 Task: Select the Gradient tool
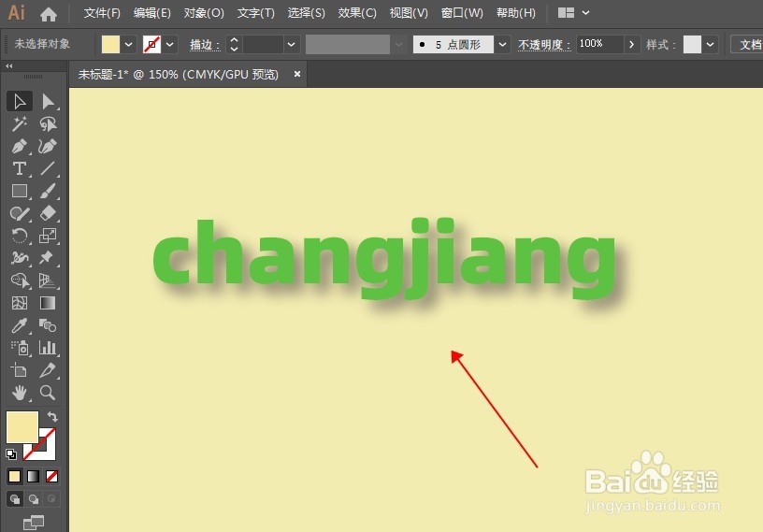(48, 303)
